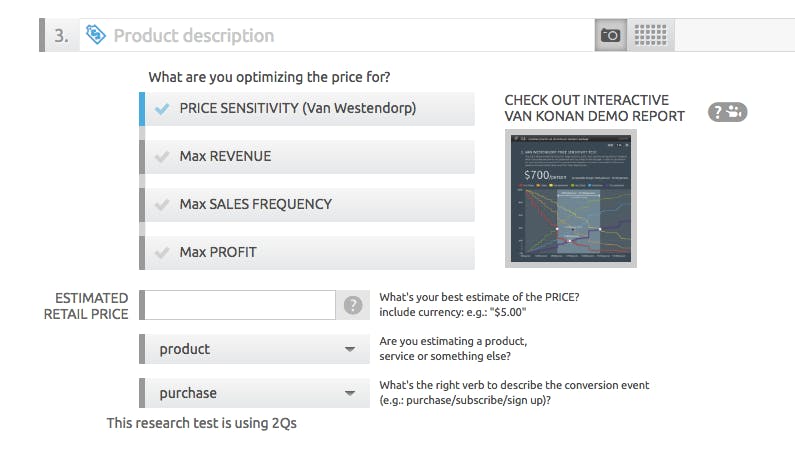Select the Max SALES FREQUENCY option label
The height and width of the screenshot is (455, 795).
click(255, 204)
